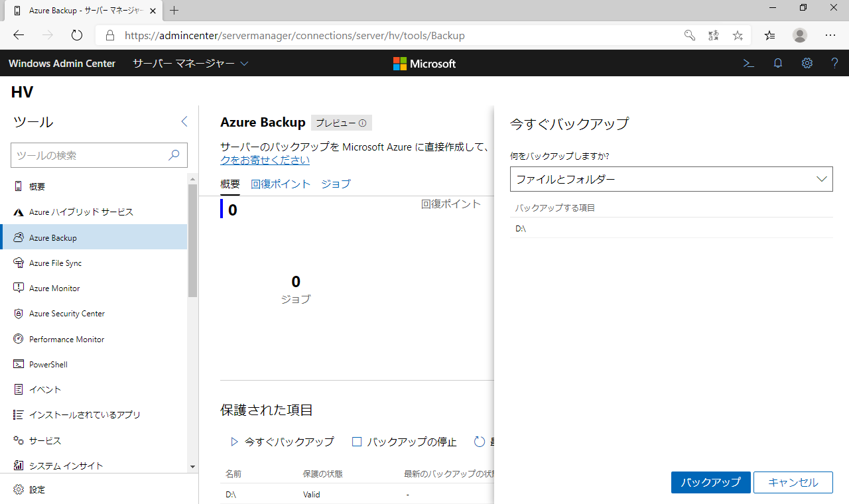Viewport: 849px width, 504px height.
Task: Open help question mark icon
Action: tap(835, 64)
